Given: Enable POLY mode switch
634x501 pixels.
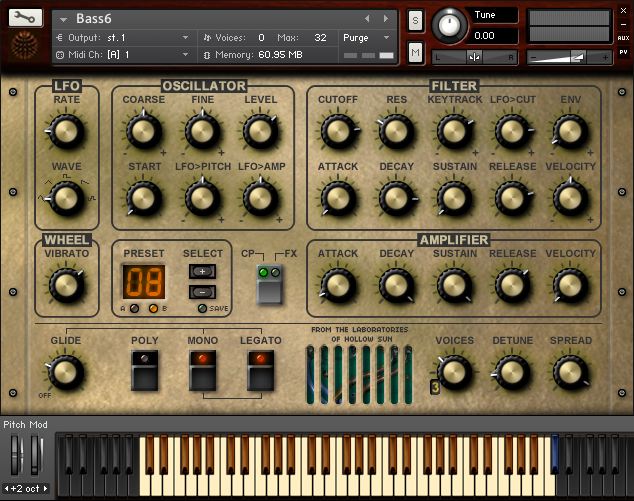Looking at the screenshot, I should coord(145,371).
